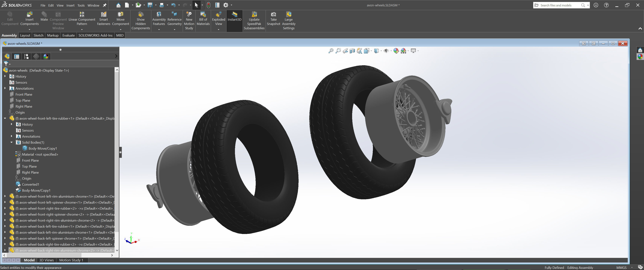Open PropertyManager tab icon
This screenshot has width=644, height=270.
[17, 56]
